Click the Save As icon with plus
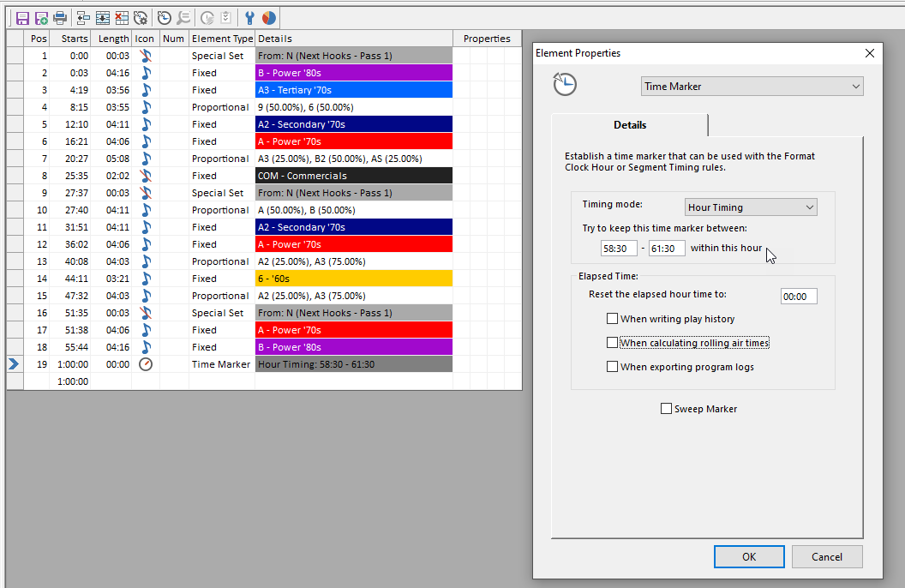 click(41, 19)
